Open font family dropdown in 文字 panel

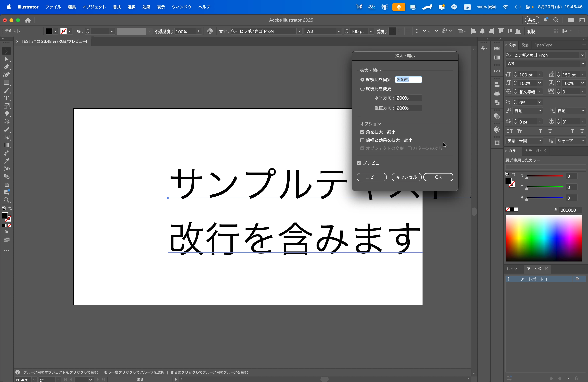click(582, 55)
